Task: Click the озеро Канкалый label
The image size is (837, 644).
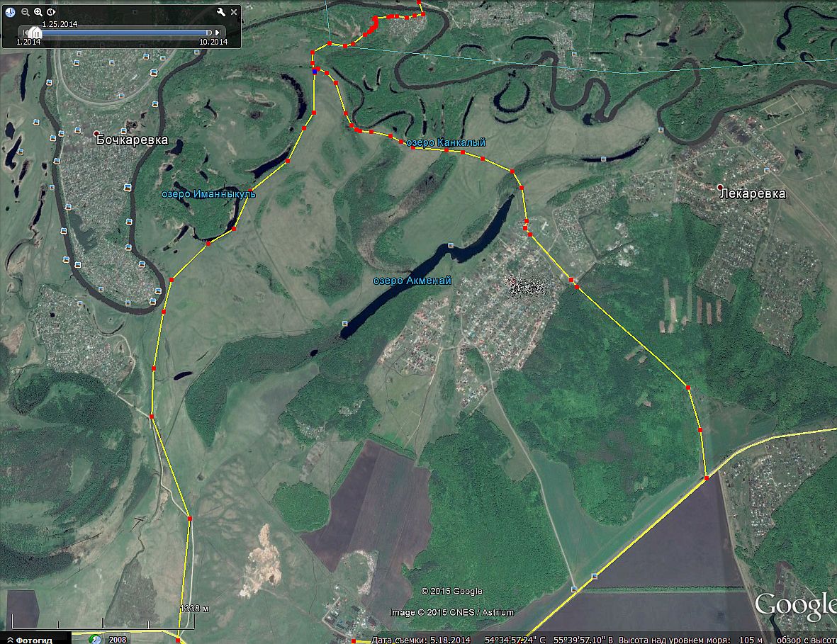Action: [446, 142]
